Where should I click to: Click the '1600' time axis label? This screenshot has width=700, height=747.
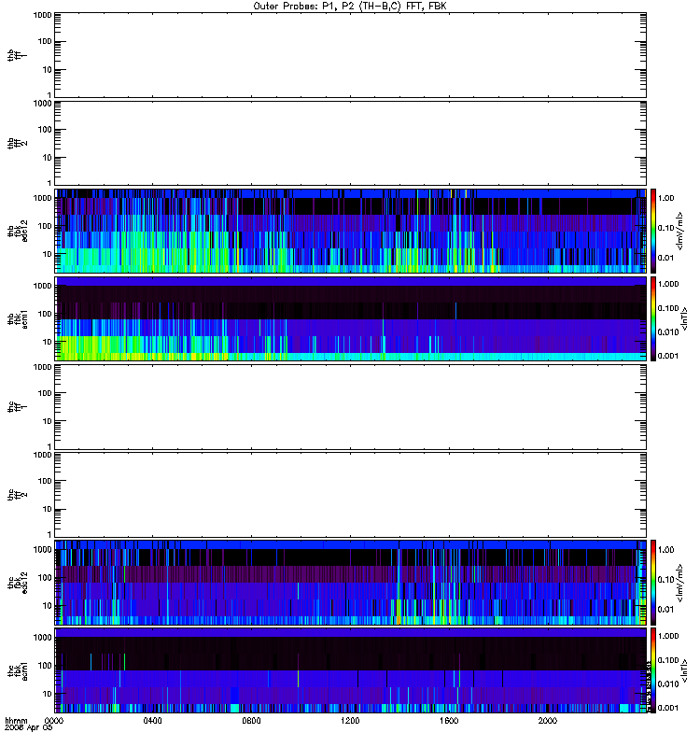pyautogui.click(x=449, y=720)
